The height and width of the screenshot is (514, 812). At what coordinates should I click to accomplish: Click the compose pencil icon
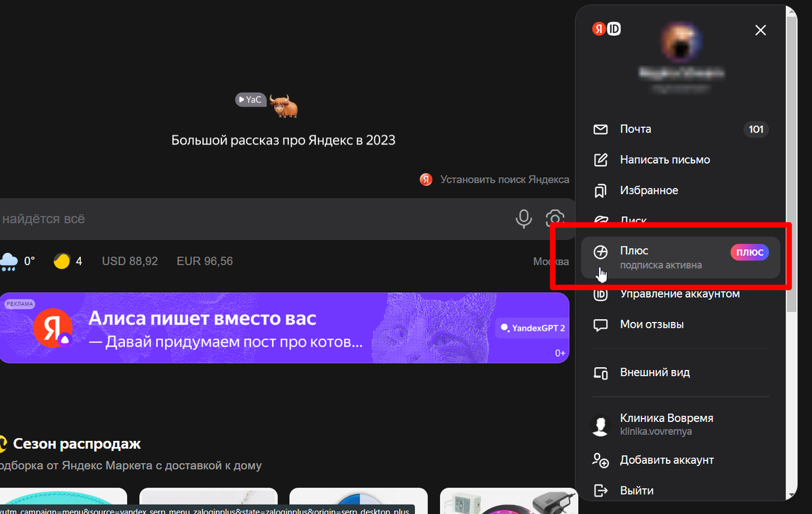(600, 160)
